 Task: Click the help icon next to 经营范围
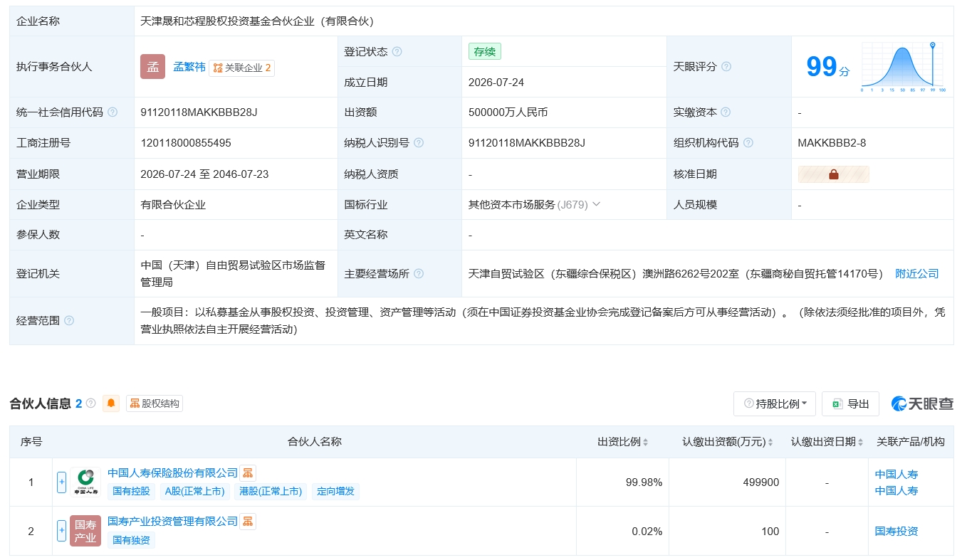[x=69, y=321]
